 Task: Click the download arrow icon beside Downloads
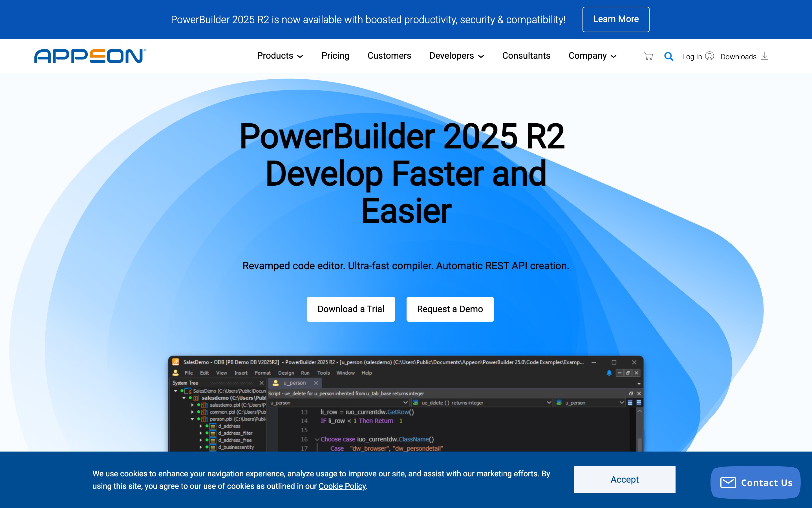click(765, 56)
